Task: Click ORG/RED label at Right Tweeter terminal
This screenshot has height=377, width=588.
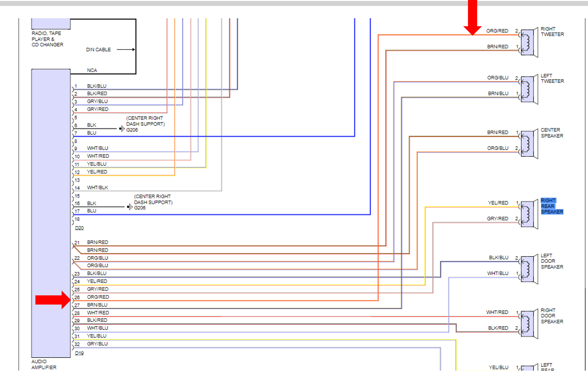Action: click(x=497, y=31)
